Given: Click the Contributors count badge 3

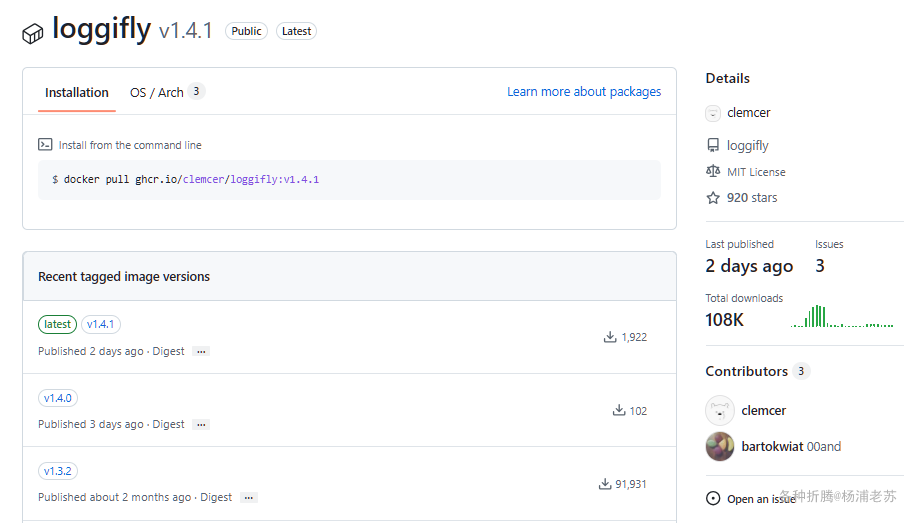Looking at the screenshot, I should 801,371.
